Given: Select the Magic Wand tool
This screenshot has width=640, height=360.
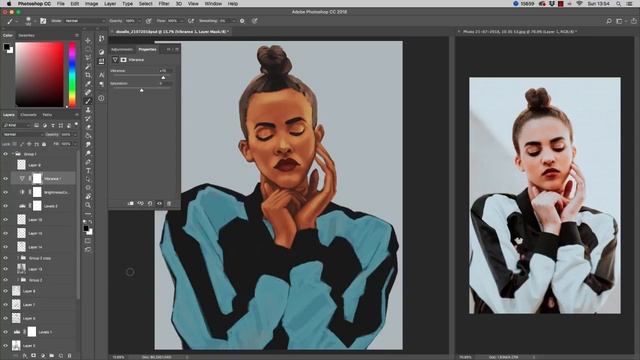Looking at the screenshot, I should [88, 67].
